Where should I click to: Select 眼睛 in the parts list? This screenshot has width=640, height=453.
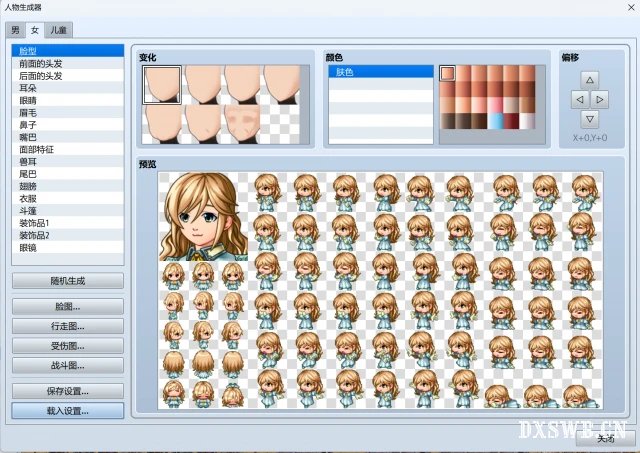coord(28,100)
